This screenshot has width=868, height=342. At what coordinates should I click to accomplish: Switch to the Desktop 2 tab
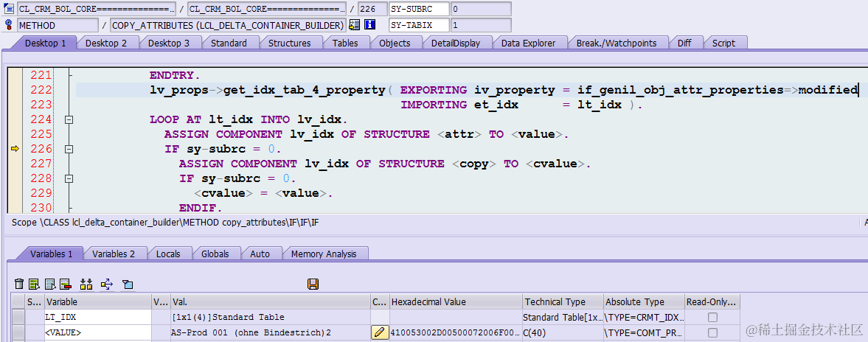105,43
